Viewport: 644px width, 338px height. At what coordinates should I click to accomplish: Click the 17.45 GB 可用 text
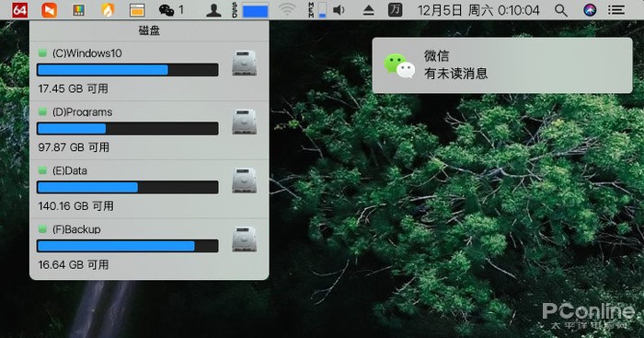(x=73, y=88)
